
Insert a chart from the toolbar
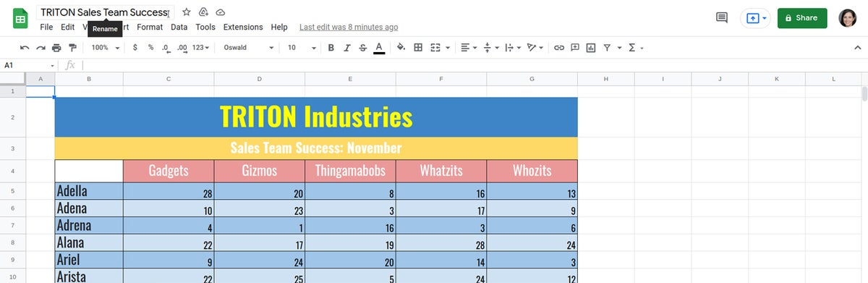(591, 48)
